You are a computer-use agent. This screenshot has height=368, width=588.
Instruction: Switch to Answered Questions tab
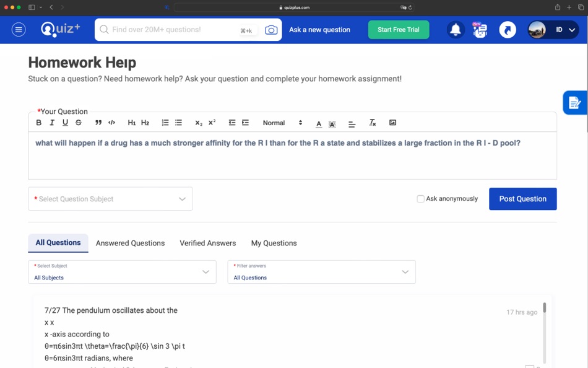click(x=130, y=243)
